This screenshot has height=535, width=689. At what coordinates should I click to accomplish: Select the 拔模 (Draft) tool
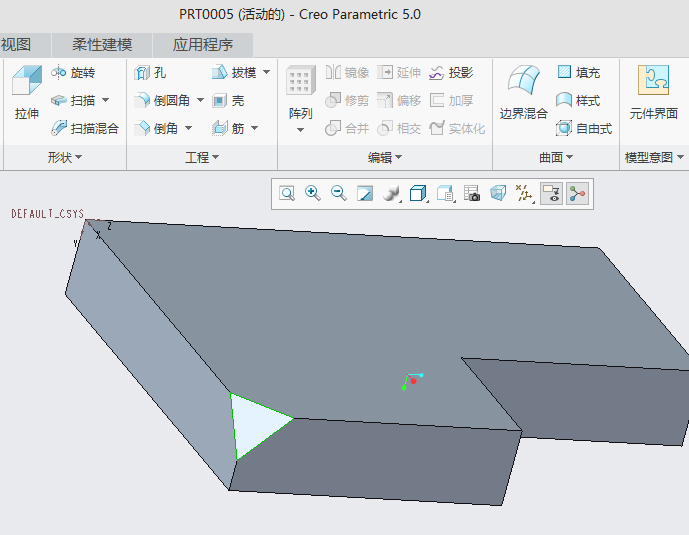[x=234, y=72]
